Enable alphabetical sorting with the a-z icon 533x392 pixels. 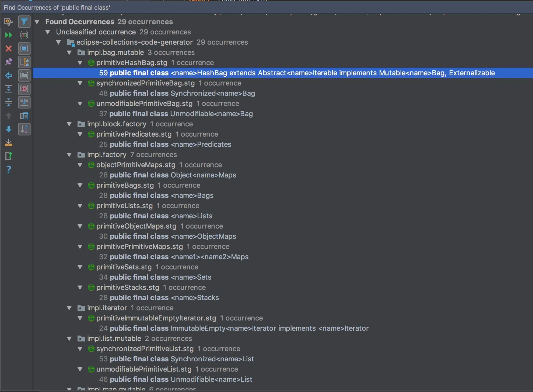pyautogui.click(x=24, y=129)
